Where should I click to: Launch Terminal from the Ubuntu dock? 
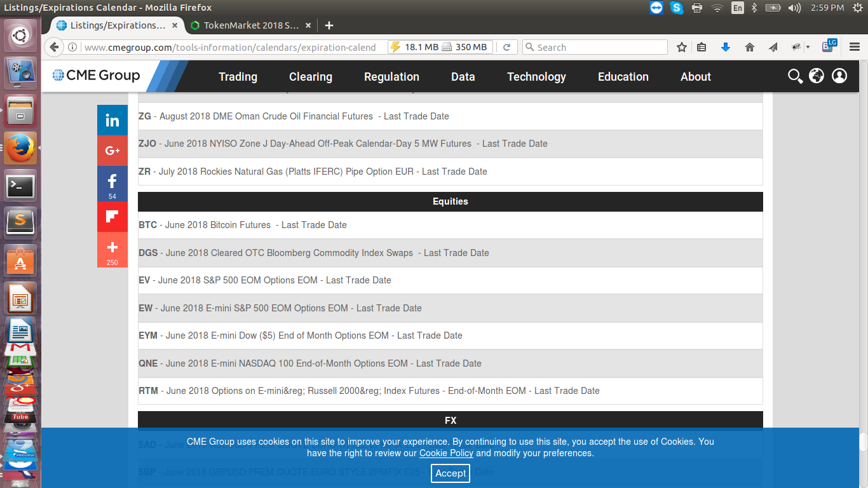(x=20, y=186)
